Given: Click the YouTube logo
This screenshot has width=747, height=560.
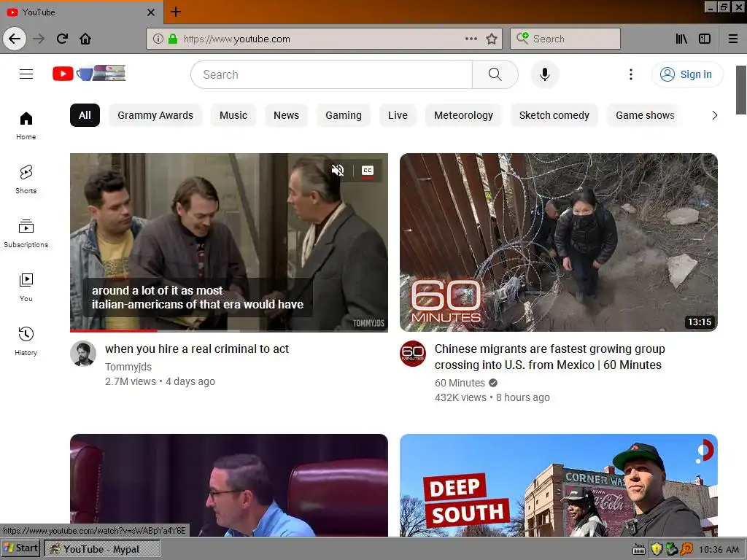Looking at the screenshot, I should point(89,74).
